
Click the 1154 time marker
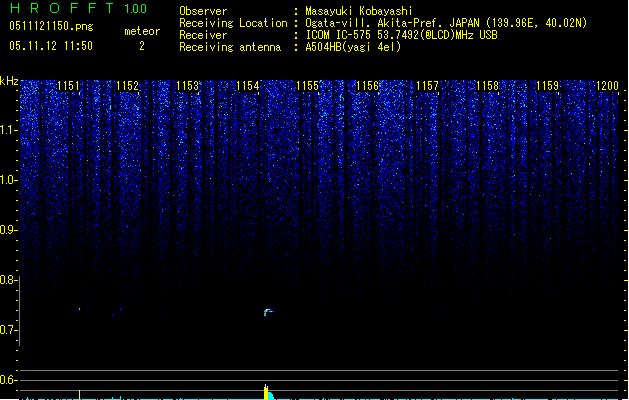248,85
